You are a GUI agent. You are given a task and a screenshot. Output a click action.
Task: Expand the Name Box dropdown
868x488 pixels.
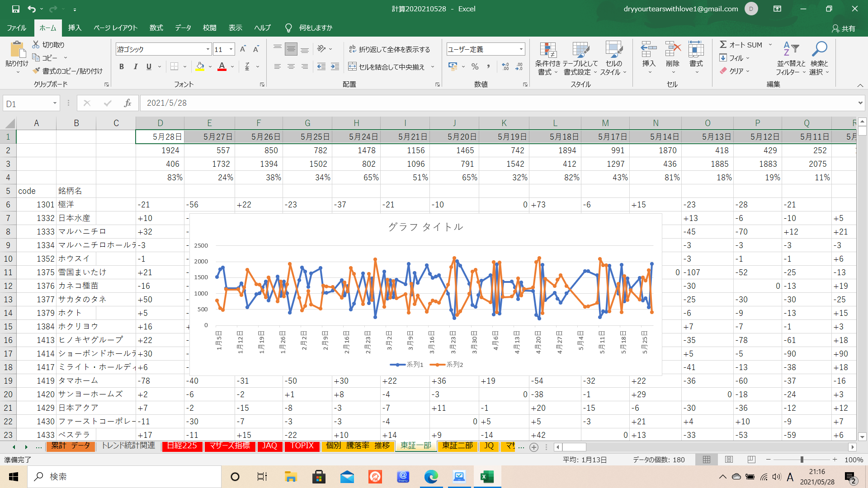click(x=55, y=103)
